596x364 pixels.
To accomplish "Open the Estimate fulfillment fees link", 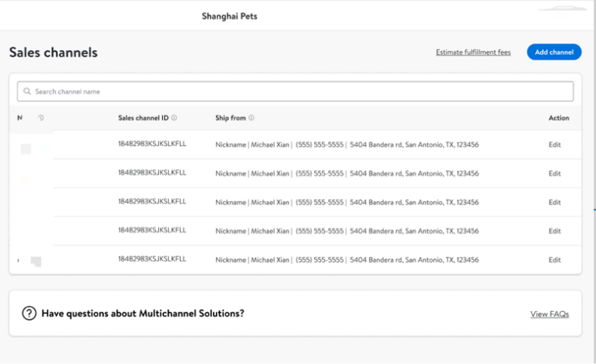I will (x=473, y=52).
